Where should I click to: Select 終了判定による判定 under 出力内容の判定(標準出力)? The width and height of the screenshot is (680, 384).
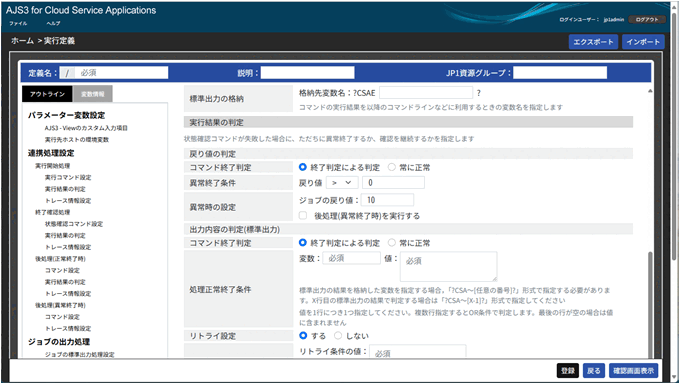[303, 243]
